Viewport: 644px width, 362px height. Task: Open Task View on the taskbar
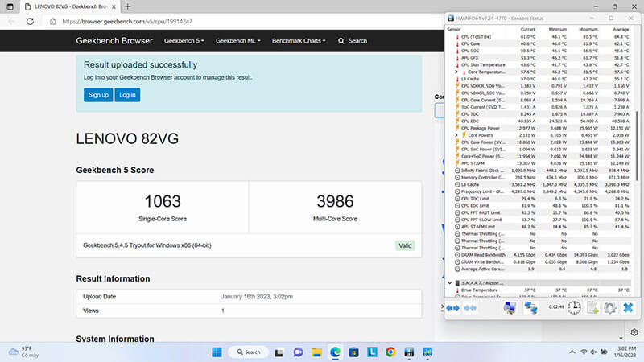point(279,352)
